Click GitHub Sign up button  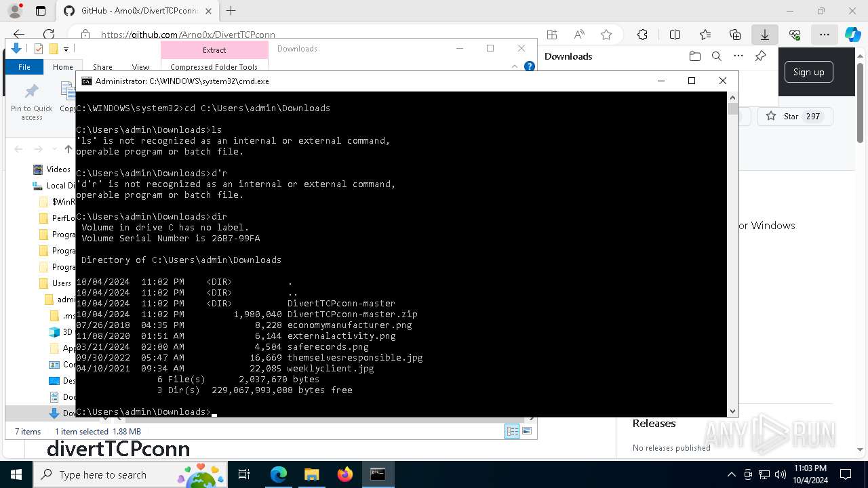[x=809, y=72]
